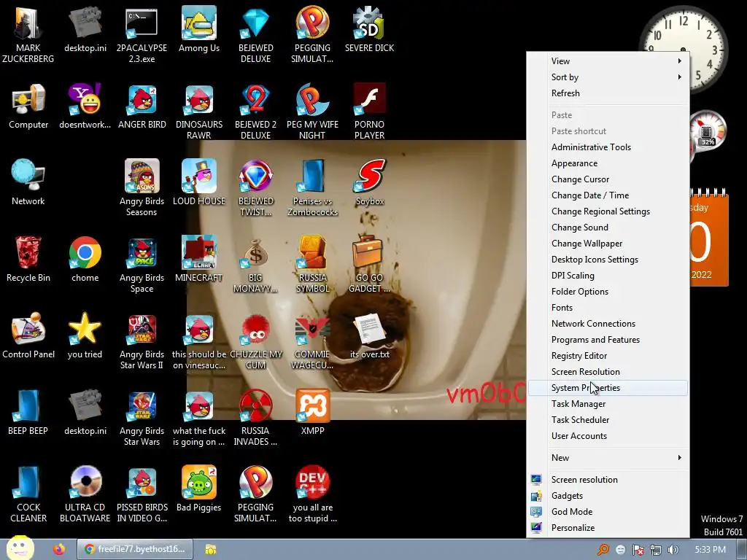Open Desktop Icons Settings entry
Screen dimensions: 747x560
pos(608,260)
